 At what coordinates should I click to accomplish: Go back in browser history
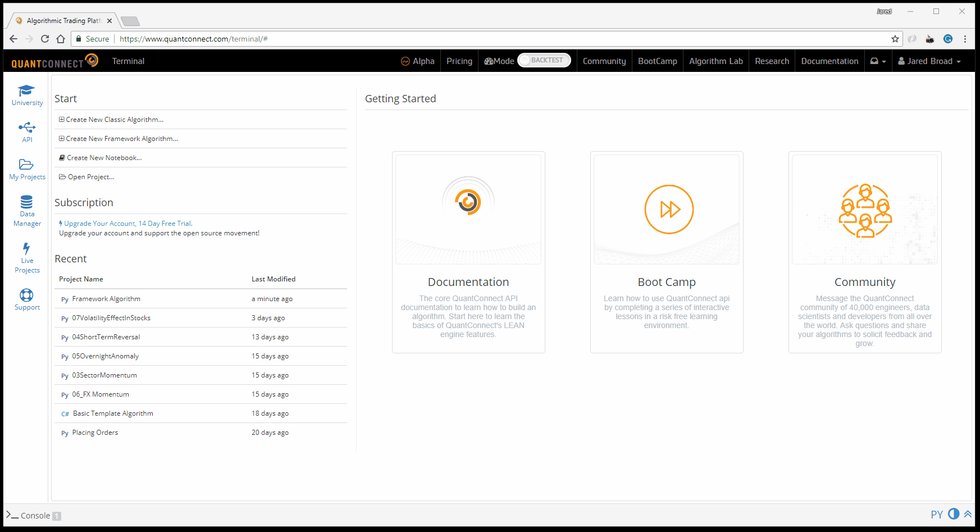tap(13, 39)
